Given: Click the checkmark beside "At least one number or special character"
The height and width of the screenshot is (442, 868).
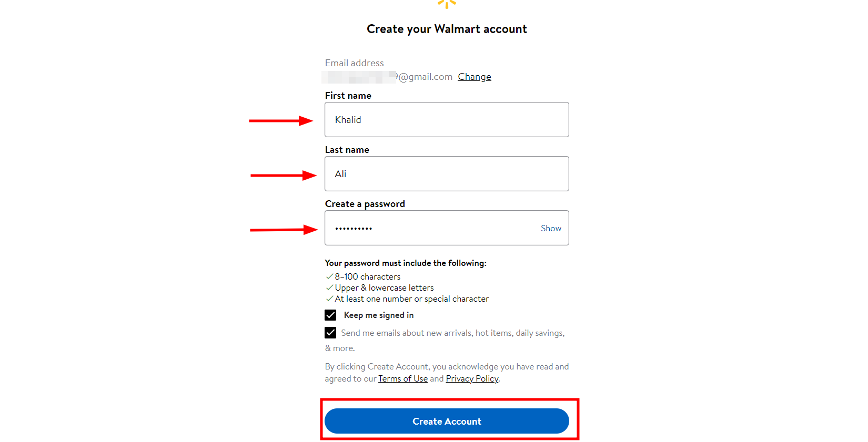Looking at the screenshot, I should [330, 299].
